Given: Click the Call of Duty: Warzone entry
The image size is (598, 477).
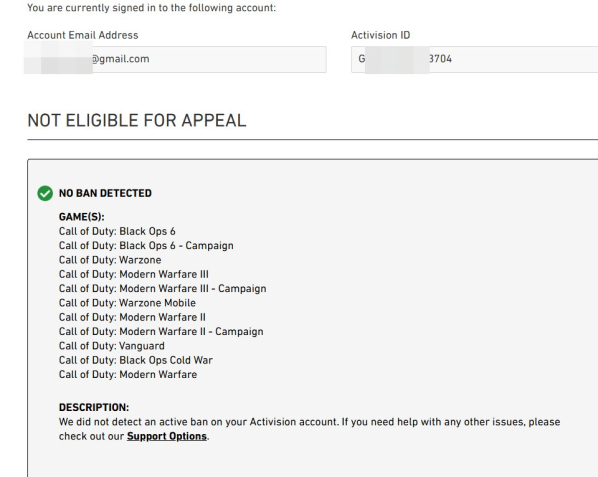Looking at the screenshot, I should 110,260.
